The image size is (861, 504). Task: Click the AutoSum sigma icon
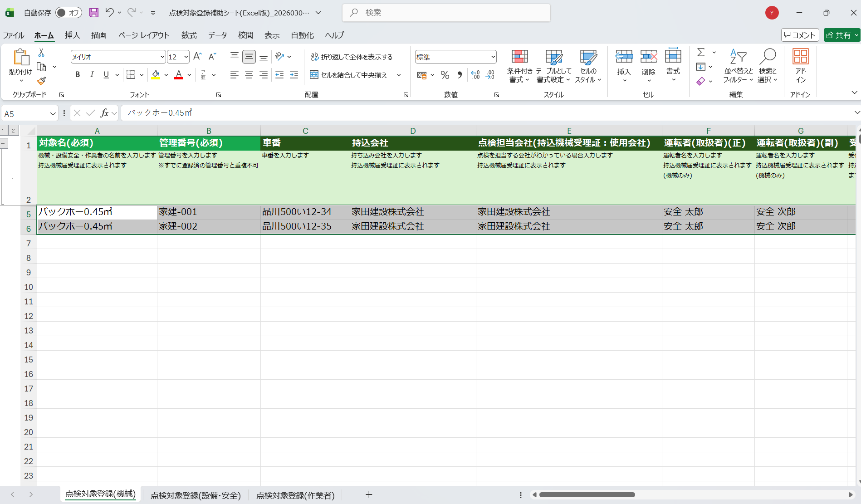click(701, 52)
